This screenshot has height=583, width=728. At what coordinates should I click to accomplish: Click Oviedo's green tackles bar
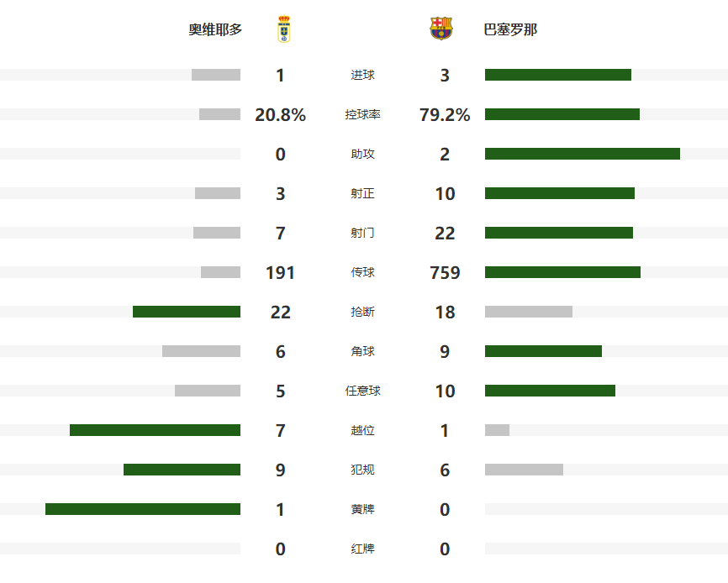click(x=187, y=312)
